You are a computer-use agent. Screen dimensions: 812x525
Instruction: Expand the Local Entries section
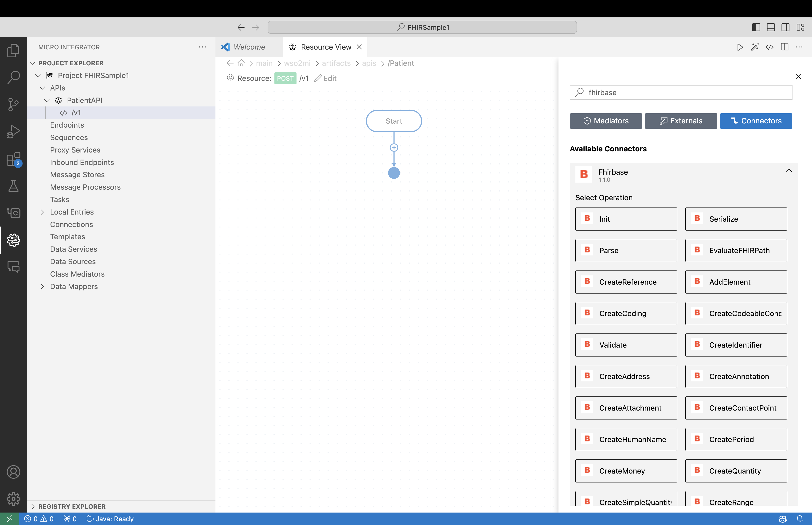tap(42, 212)
